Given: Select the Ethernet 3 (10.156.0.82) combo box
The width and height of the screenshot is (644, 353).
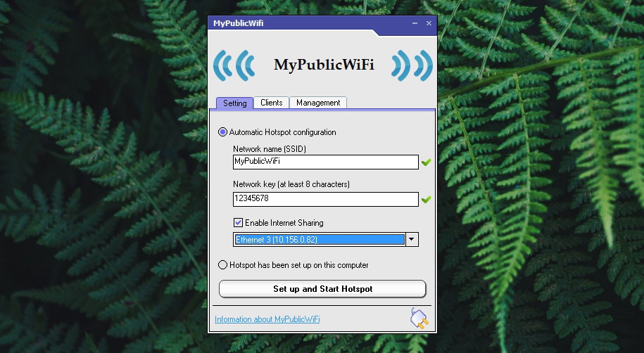Looking at the screenshot, I should click(326, 239).
